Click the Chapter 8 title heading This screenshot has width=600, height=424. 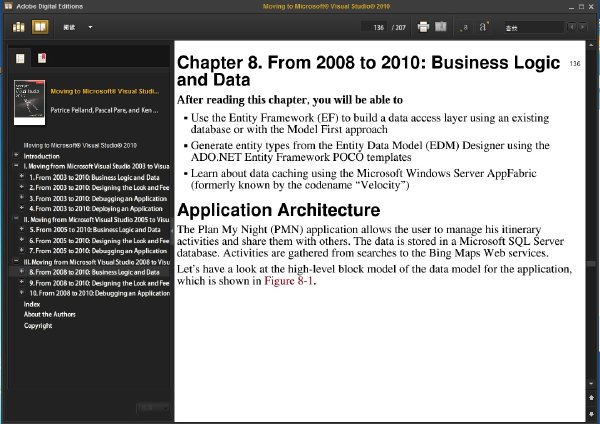(368, 71)
